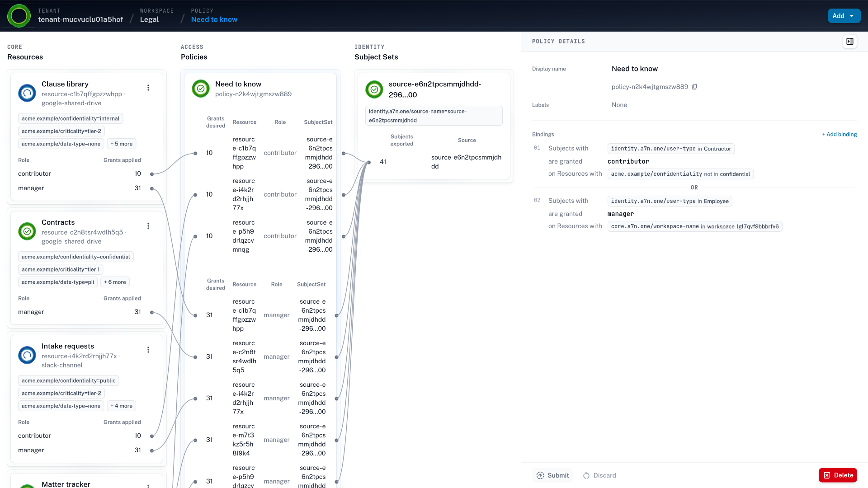Collapse the Policy Details side panel
868x488 pixels.
[x=850, y=42]
